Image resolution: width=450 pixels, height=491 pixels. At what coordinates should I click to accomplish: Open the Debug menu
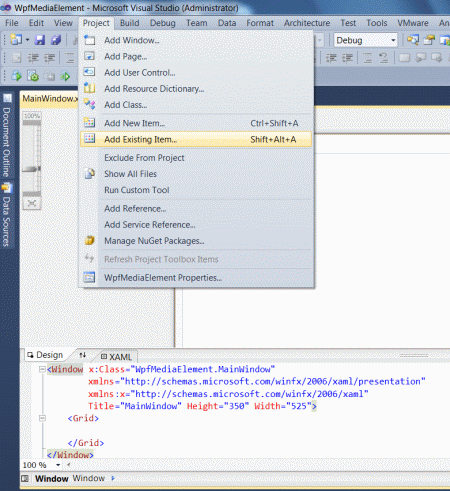[162, 23]
